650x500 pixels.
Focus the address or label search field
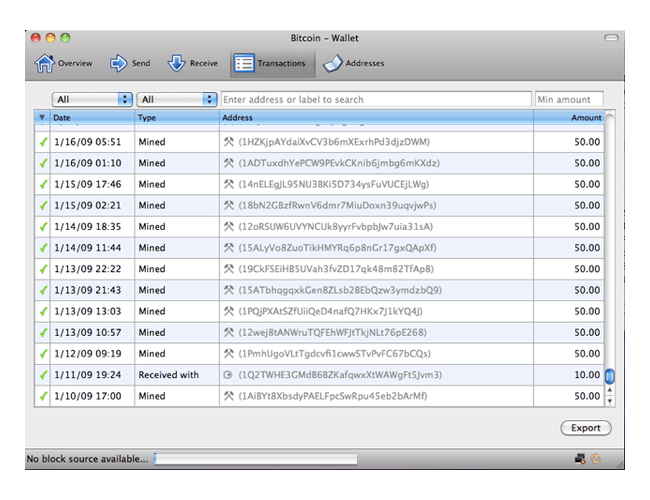coord(376,100)
